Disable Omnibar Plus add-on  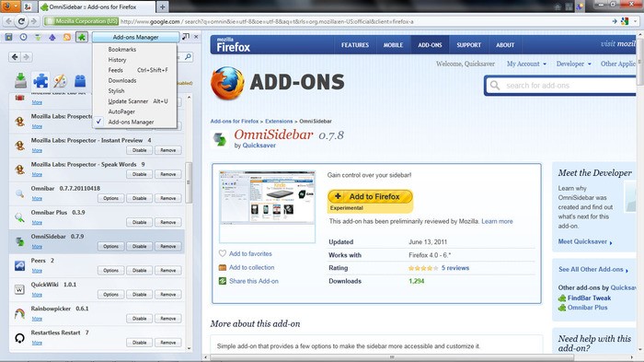coord(140,223)
